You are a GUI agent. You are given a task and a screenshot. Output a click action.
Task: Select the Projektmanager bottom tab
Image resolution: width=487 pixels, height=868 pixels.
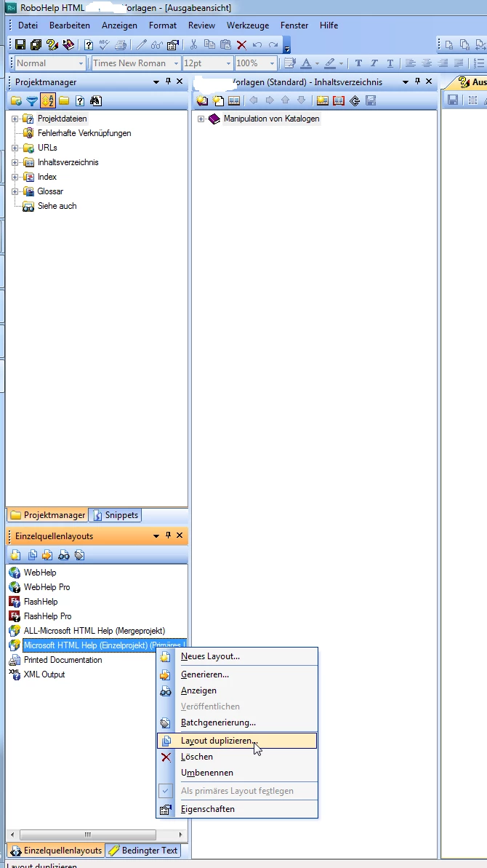(x=48, y=515)
